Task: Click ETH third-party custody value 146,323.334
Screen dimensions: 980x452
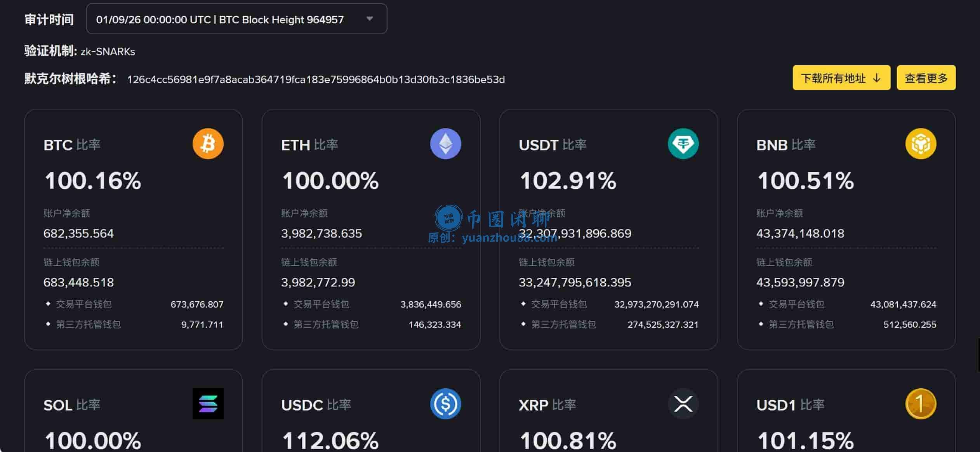Action: click(435, 325)
